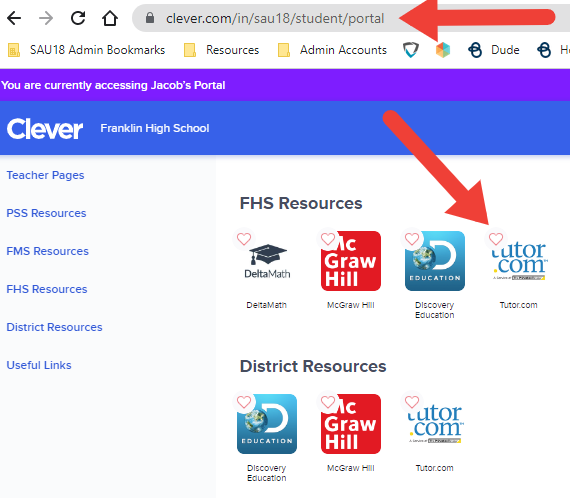Click the FHS Resources section heading

[301, 203]
